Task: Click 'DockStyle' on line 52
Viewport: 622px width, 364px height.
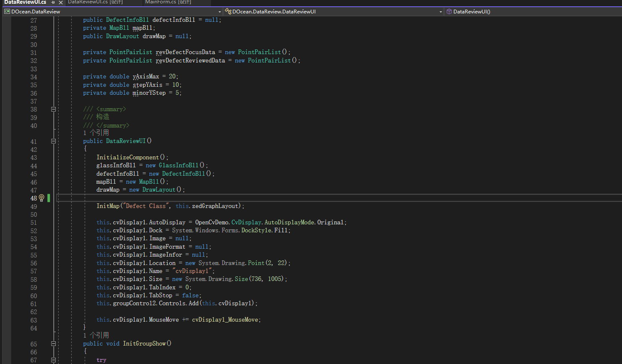Action: tap(256, 230)
